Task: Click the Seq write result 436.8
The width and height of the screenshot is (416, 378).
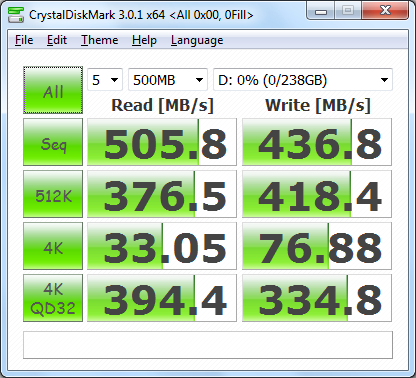Action: (317, 142)
